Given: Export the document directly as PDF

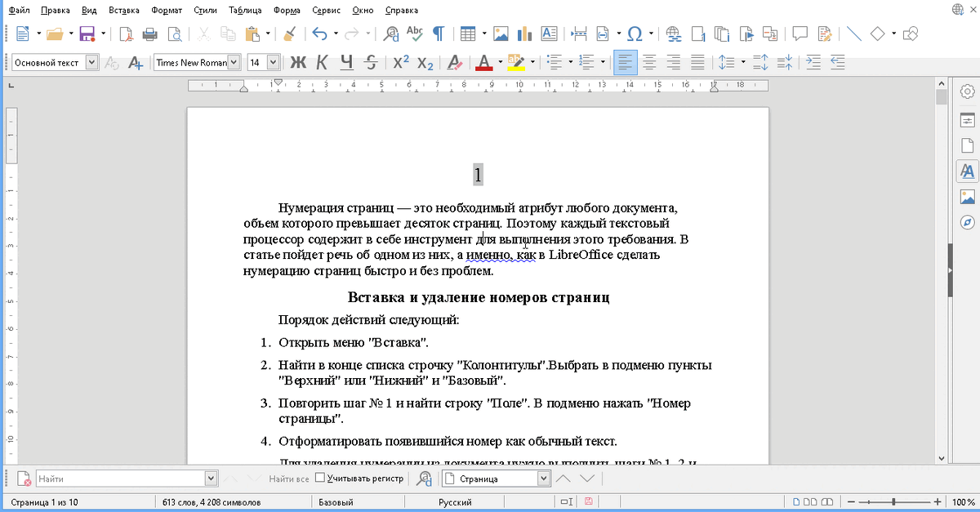Looking at the screenshot, I should click(x=127, y=33).
